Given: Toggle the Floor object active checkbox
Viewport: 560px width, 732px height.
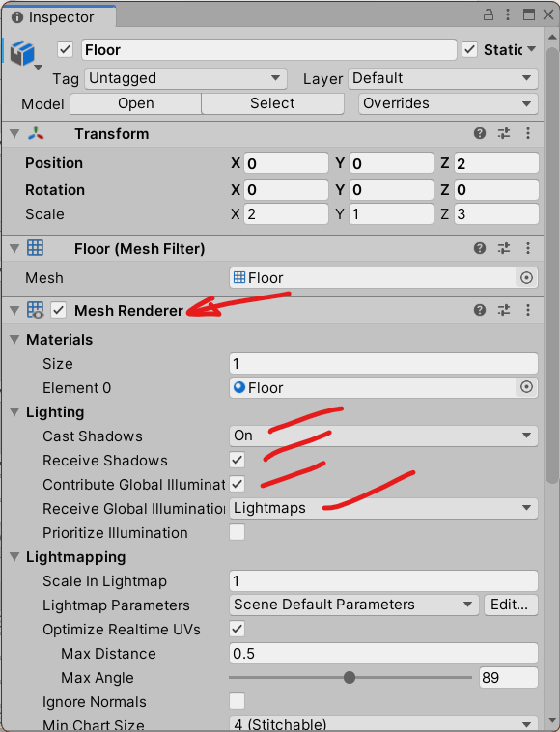Looking at the screenshot, I should [x=66, y=49].
